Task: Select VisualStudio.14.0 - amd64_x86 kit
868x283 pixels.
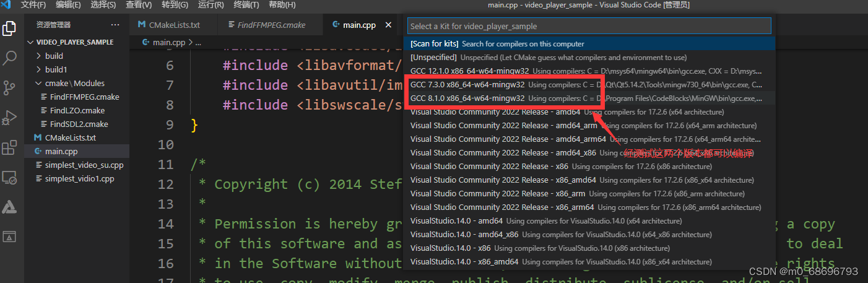Action: [589, 235]
